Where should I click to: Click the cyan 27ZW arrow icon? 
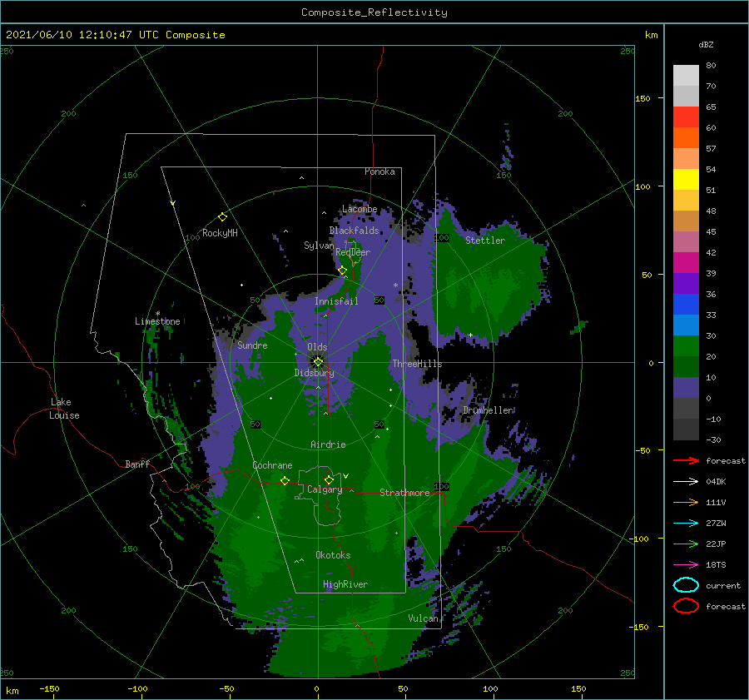pyautogui.click(x=686, y=524)
